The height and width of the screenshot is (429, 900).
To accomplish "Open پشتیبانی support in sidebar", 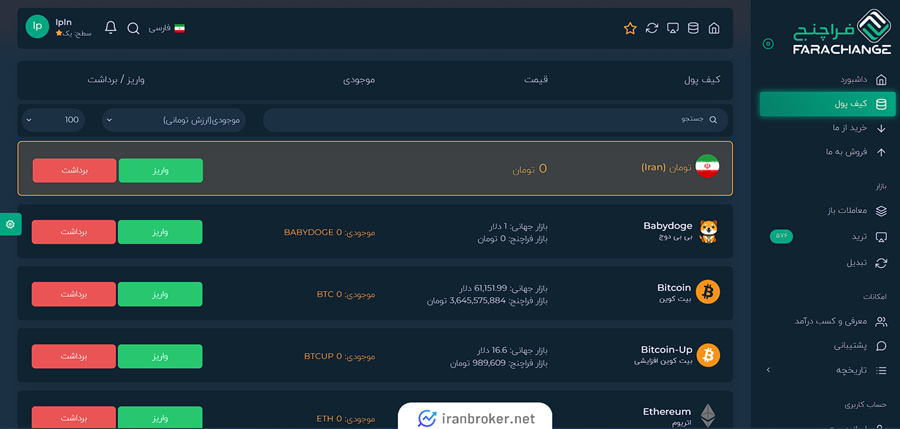I will (860, 346).
